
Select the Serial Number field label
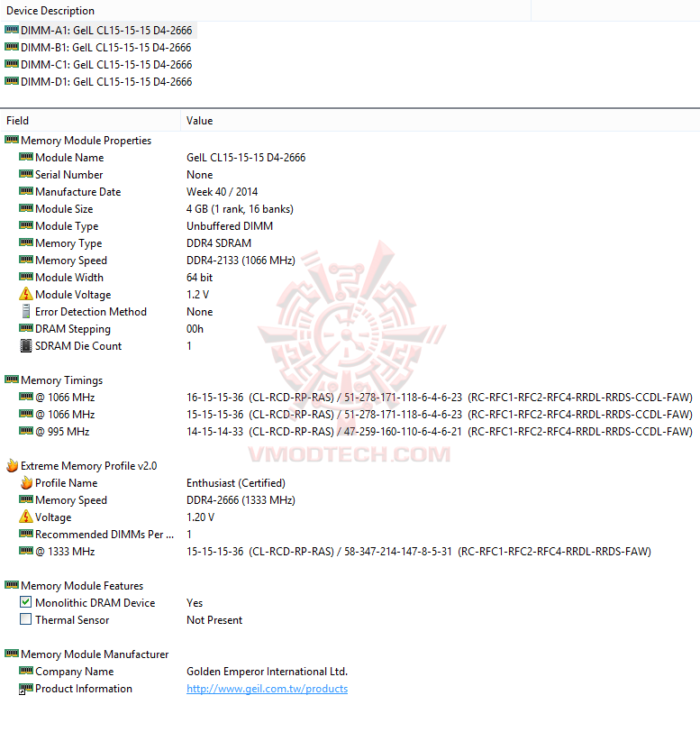pos(69,175)
